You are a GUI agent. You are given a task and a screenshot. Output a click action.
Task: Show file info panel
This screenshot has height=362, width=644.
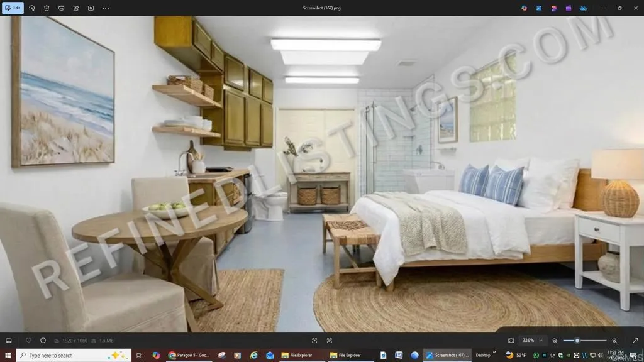pyautogui.click(x=43, y=341)
